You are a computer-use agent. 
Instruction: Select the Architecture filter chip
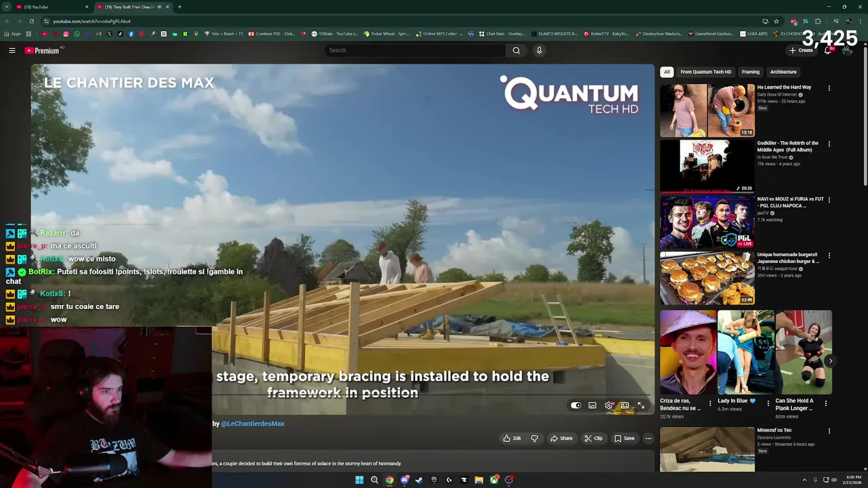[783, 72]
